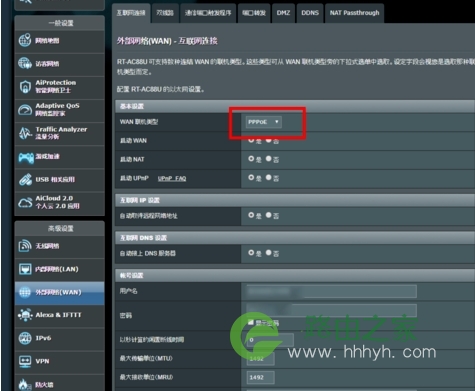Click the 互联网 IP 设置 section header
This screenshot has width=475, height=391.
pos(295,200)
